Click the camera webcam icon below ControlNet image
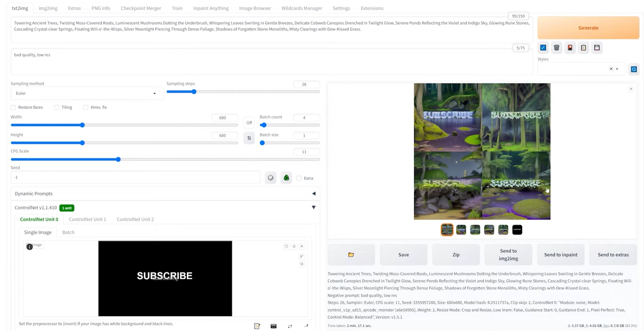The height and width of the screenshot is (331, 644). click(x=273, y=326)
